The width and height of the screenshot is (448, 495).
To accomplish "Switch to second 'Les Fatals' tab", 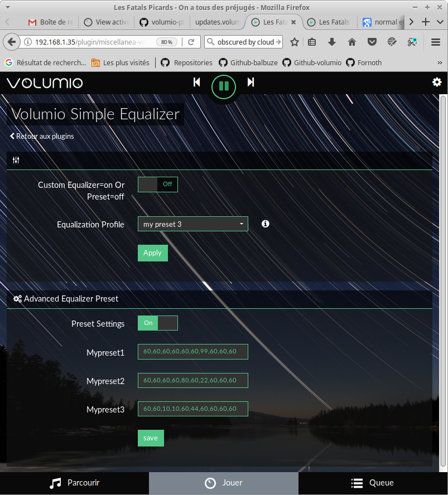I will click(329, 22).
